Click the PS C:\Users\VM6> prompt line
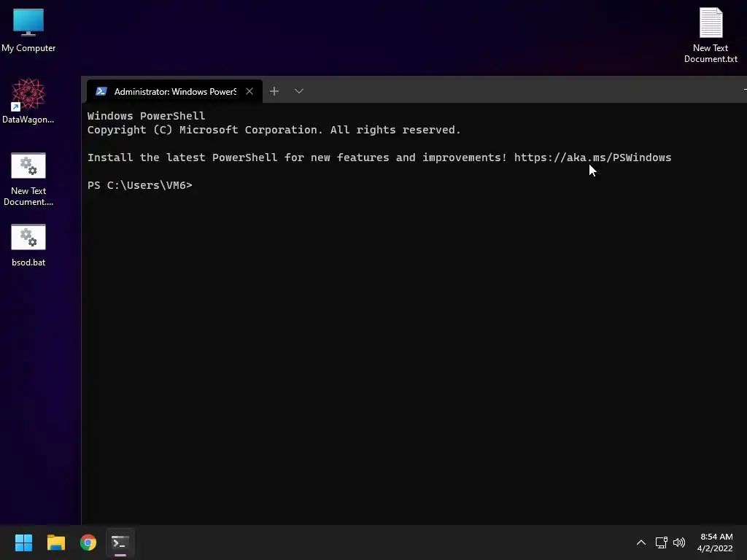This screenshot has width=747, height=560. tap(139, 185)
